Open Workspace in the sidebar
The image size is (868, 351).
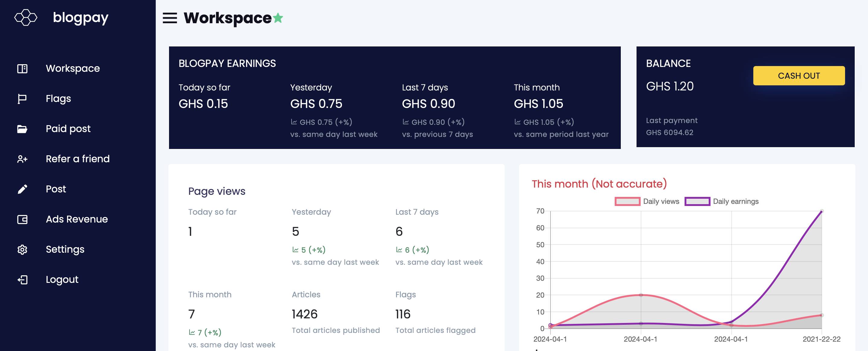[x=73, y=68]
